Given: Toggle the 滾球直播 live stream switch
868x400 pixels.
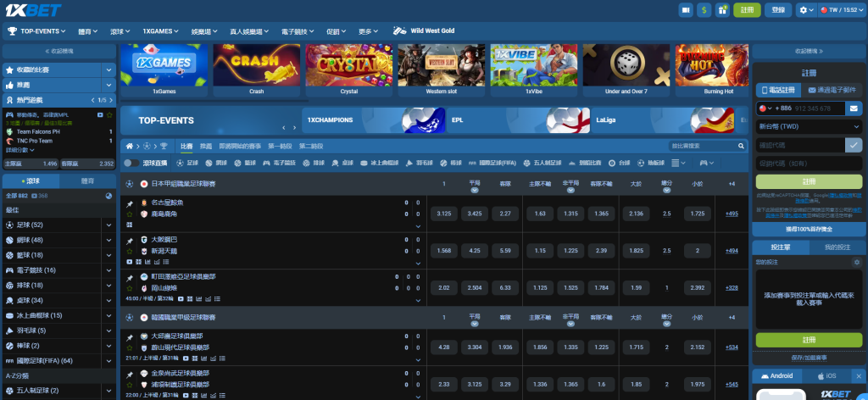Looking at the screenshot, I should coord(131,163).
